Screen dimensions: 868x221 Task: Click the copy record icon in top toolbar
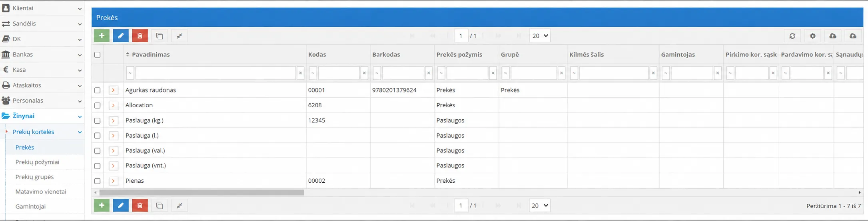pyautogui.click(x=160, y=36)
